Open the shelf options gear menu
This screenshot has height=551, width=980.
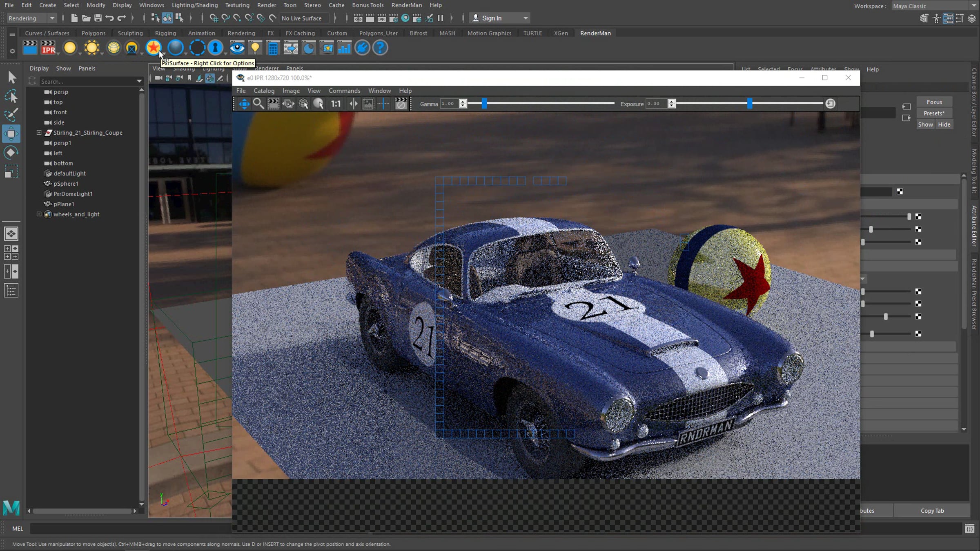tap(12, 51)
